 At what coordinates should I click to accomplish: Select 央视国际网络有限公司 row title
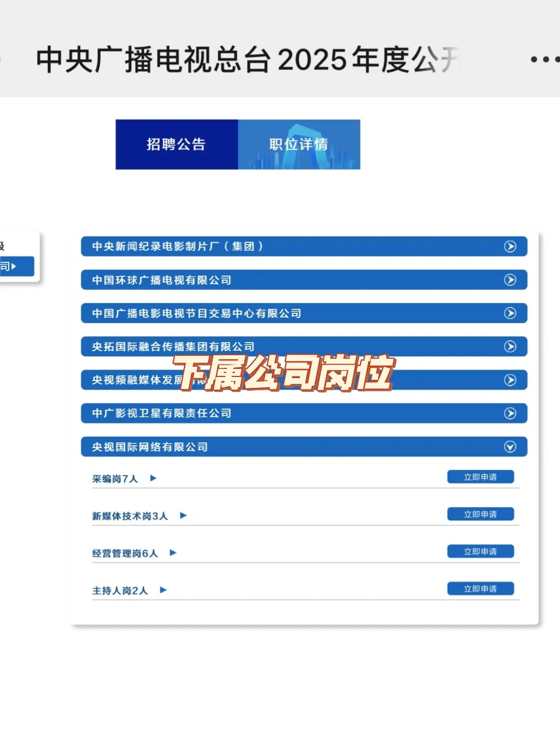pos(150,447)
